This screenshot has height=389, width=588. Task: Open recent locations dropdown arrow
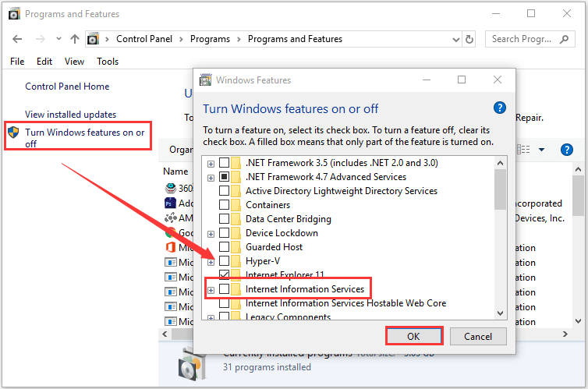[x=58, y=39]
